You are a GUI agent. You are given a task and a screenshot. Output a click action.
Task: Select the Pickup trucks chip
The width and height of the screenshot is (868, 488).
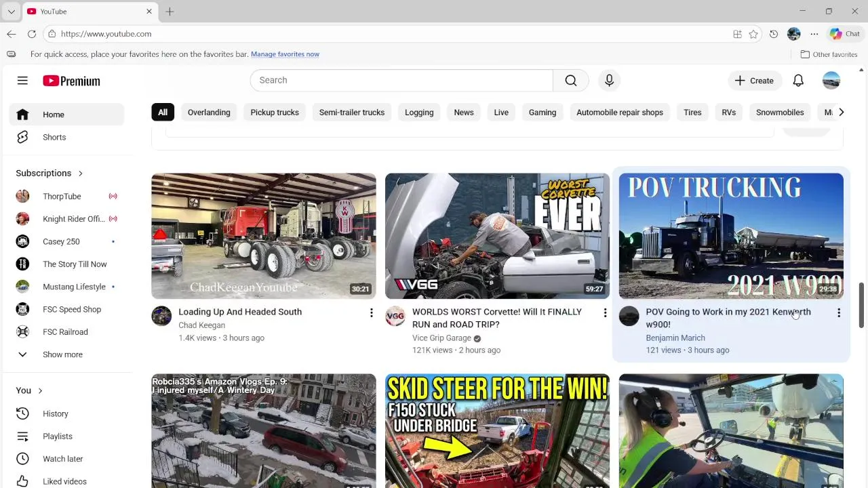pos(275,113)
